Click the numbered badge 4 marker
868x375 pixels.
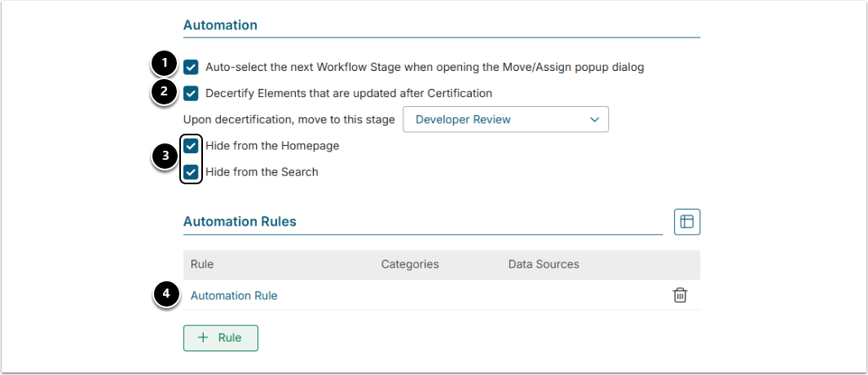[x=166, y=294]
